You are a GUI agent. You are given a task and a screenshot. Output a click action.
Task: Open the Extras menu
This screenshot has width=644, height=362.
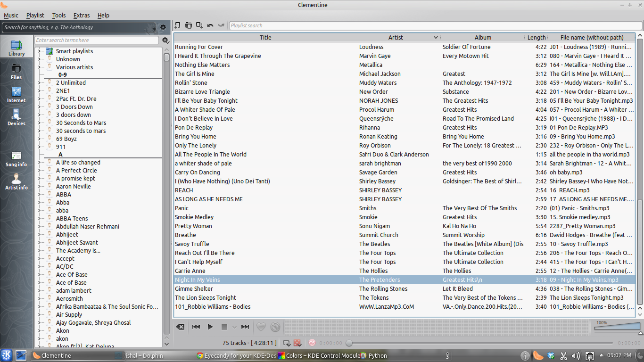point(82,16)
